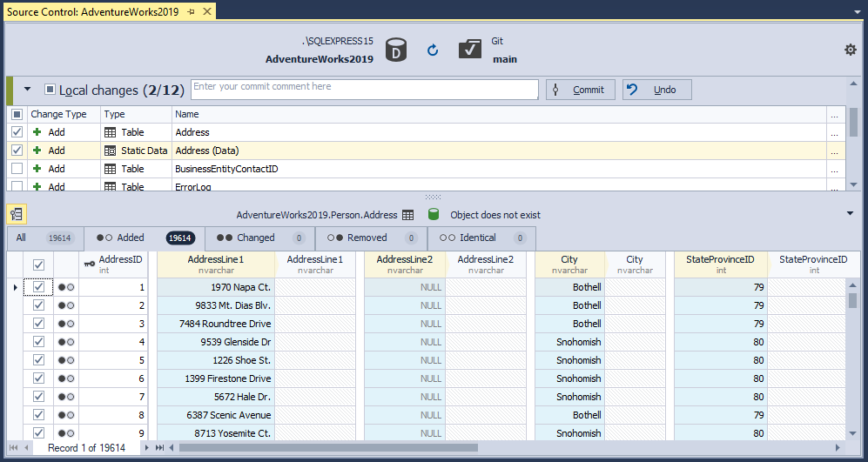Toggle the select-all records header checkbox
Screen dimensions: 868x462
(38, 264)
